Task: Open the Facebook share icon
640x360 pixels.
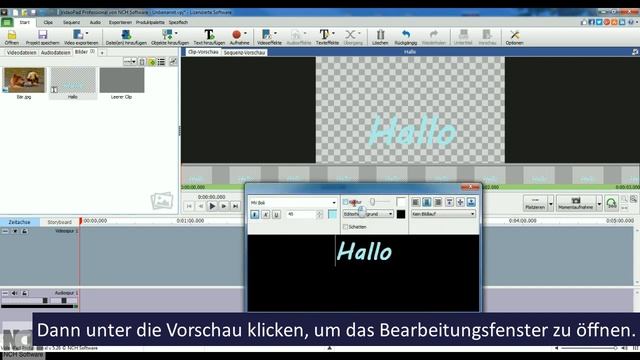Action: pyautogui.click(x=591, y=22)
